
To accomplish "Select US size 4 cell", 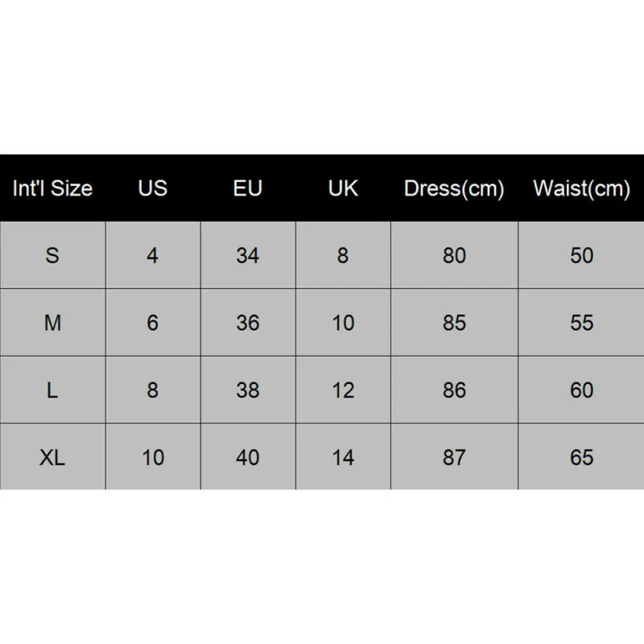I will (153, 255).
